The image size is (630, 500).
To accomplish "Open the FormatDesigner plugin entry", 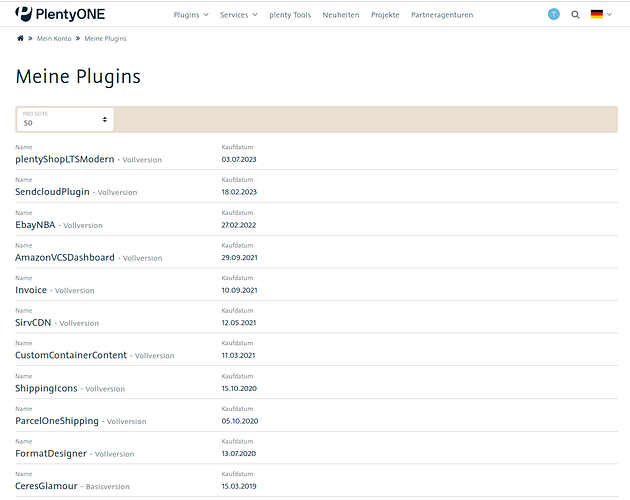I will 51,453.
